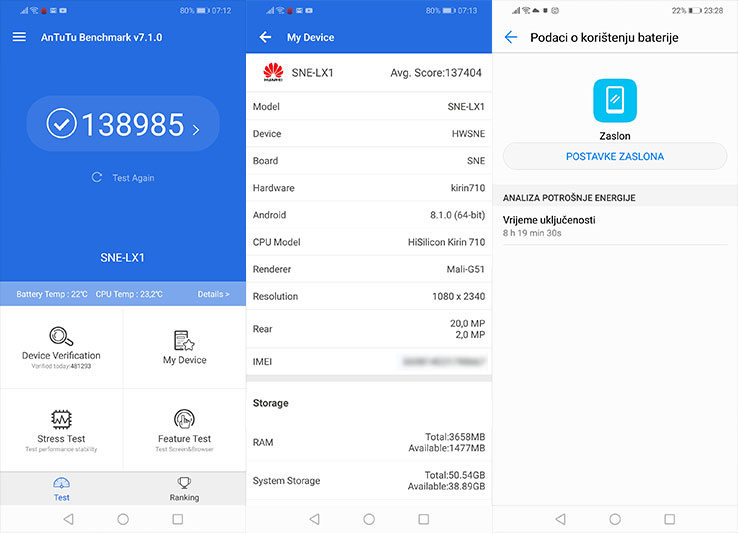Image resolution: width=738 pixels, height=533 pixels.
Task: Tap the Device Verification magnifier icon
Action: pos(61,337)
